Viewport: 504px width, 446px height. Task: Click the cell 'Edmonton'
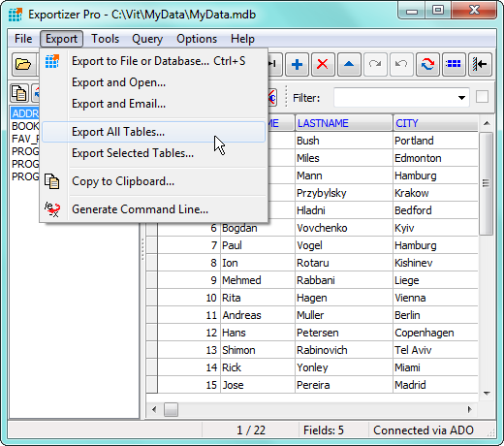[x=435, y=158]
